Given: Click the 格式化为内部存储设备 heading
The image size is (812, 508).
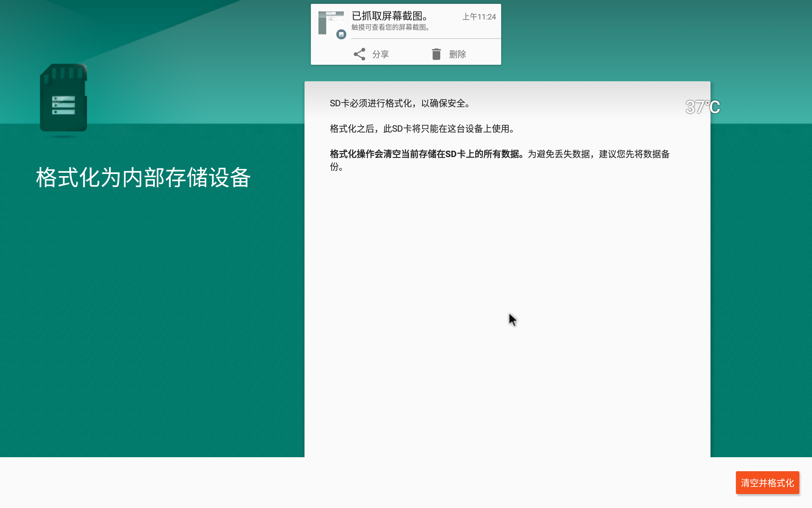Looking at the screenshot, I should click(143, 177).
